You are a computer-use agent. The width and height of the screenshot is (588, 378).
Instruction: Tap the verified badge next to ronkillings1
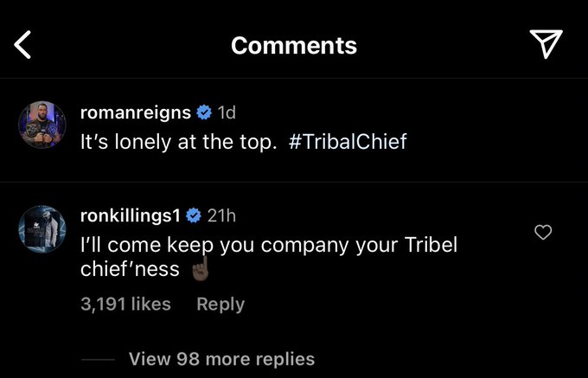tap(194, 216)
